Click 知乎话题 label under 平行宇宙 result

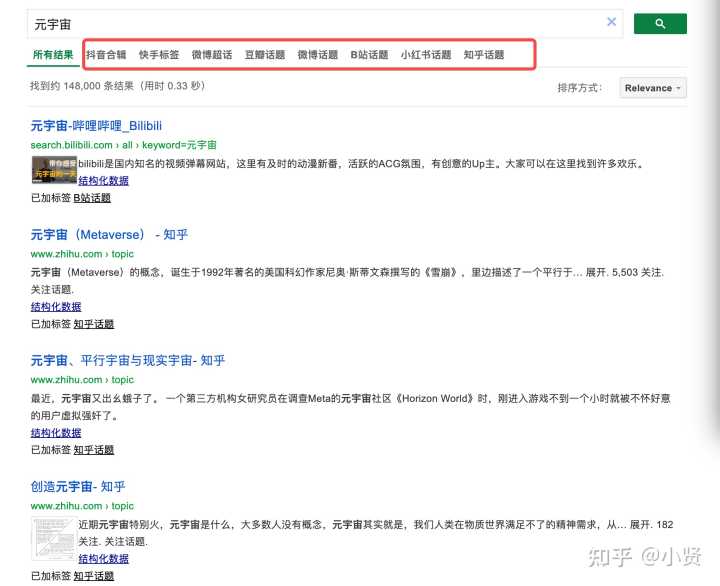tap(94, 450)
